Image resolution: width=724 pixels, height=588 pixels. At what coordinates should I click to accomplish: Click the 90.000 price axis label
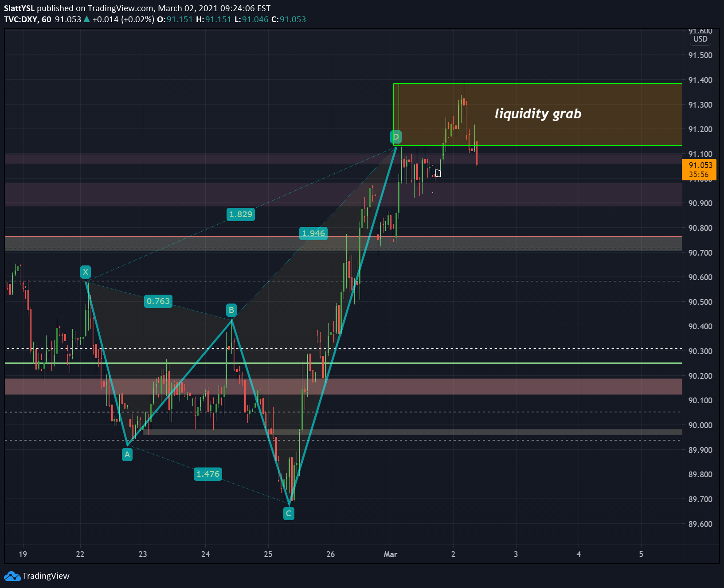(700, 425)
